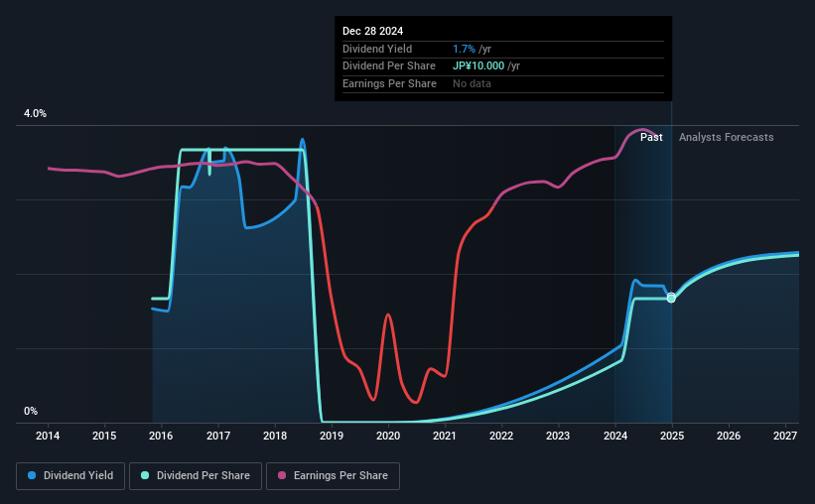Viewport: 815px width, 504px height.
Task: Click the 2023 x-axis label
Action: 558,436
